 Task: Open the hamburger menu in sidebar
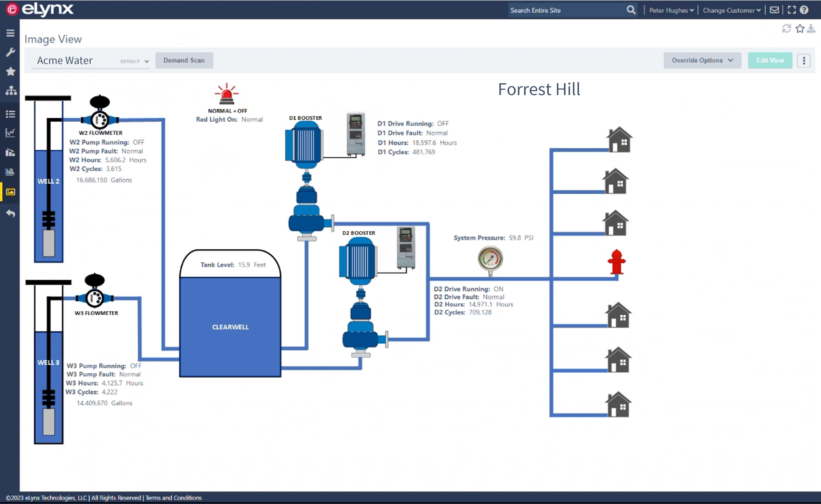10,33
